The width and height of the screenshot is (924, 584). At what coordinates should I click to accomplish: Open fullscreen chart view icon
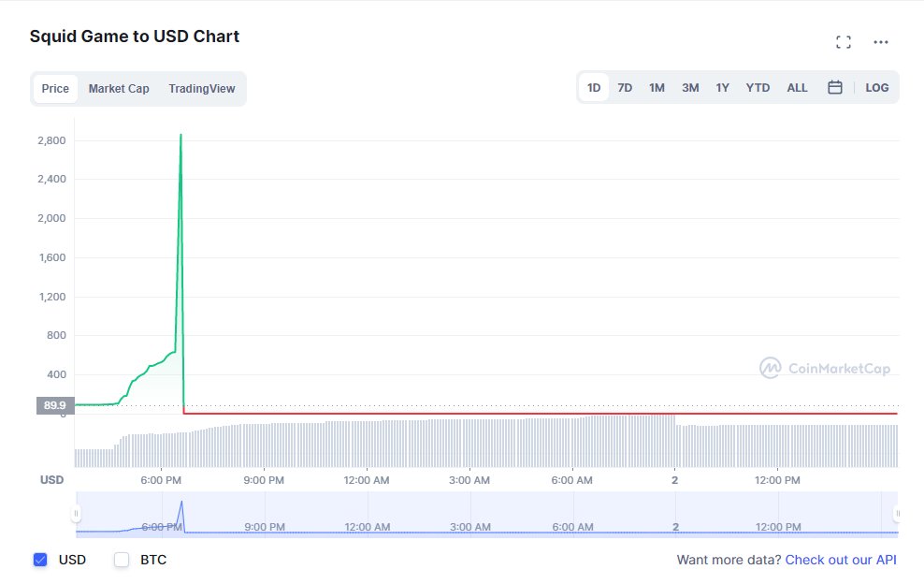click(843, 42)
